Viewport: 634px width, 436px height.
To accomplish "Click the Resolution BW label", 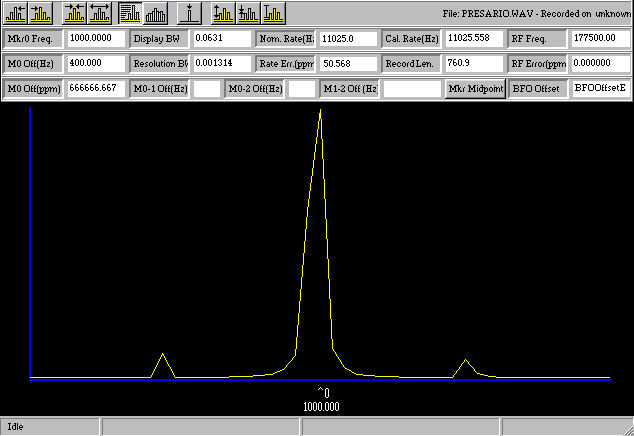I will click(159, 64).
